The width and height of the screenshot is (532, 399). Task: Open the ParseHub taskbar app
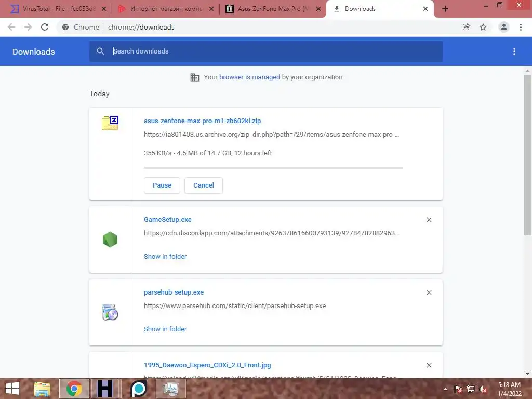coord(139,389)
